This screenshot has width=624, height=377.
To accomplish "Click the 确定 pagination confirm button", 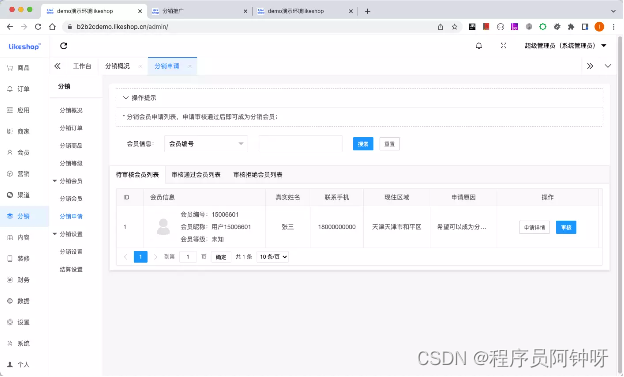I will click(221, 257).
